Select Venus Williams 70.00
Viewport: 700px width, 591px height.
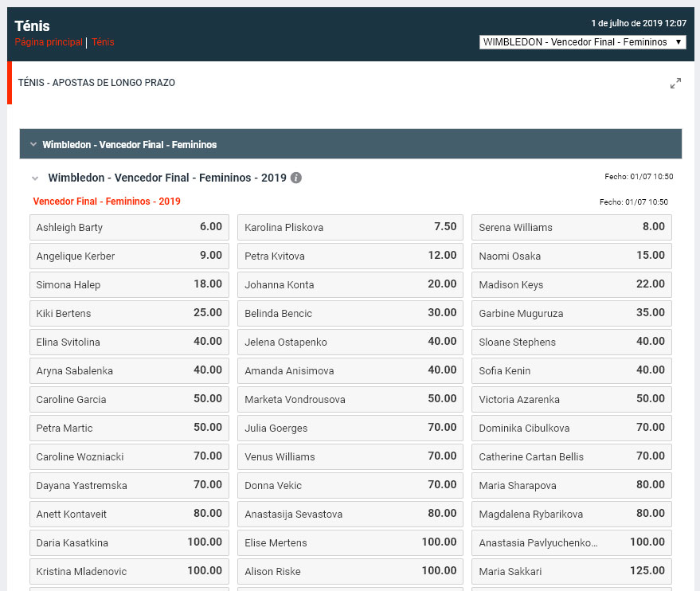point(350,456)
